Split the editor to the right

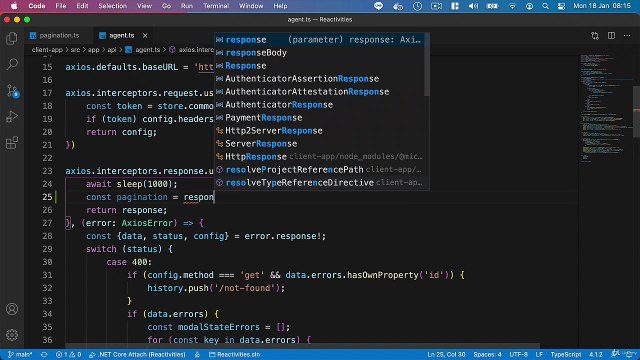pyautogui.click(x=611, y=36)
